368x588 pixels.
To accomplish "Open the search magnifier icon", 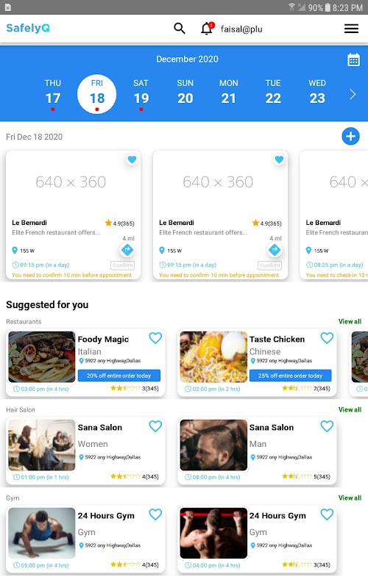I will [180, 28].
